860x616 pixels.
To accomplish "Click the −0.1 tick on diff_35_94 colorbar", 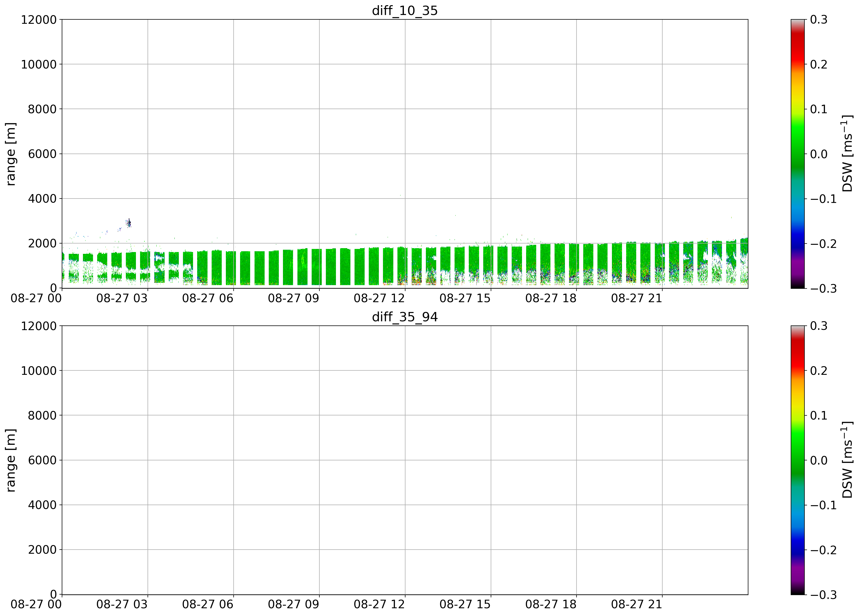I will coord(823,505).
